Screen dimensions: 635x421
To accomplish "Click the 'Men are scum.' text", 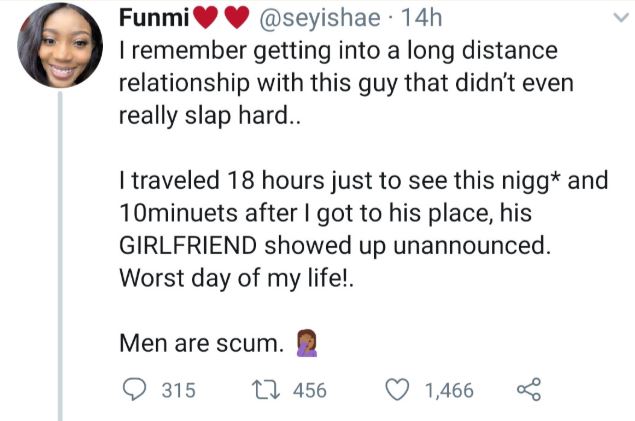I will coord(200,344).
